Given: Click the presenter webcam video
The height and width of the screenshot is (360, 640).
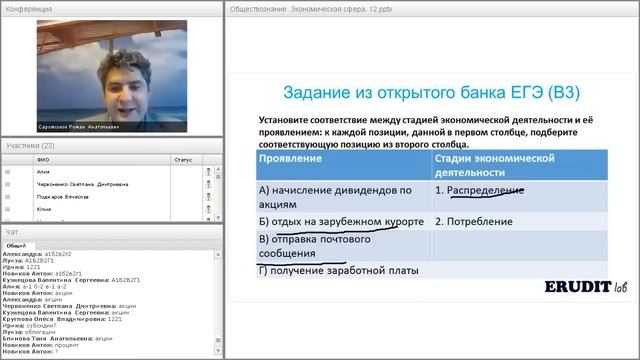Looking at the screenshot, I should click(112, 76).
